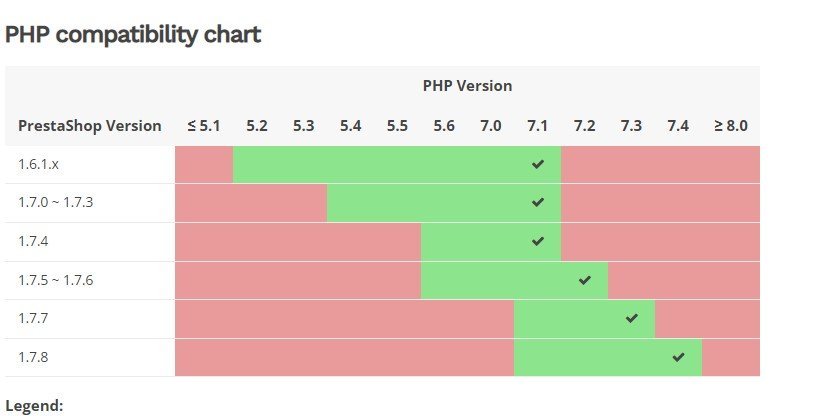Select the '1.7.5 ~ 1.7.6' row label
The image size is (821, 416).
pyautogui.click(x=56, y=280)
